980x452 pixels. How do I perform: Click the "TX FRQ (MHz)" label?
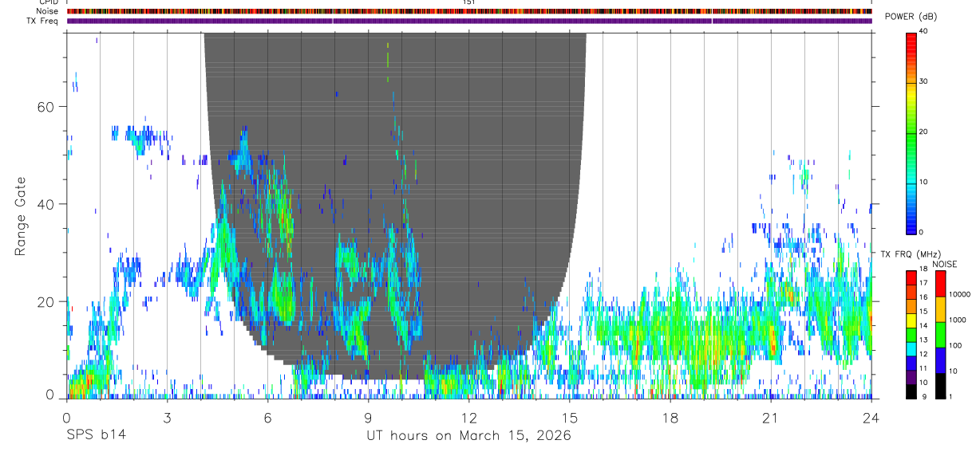[911, 254]
